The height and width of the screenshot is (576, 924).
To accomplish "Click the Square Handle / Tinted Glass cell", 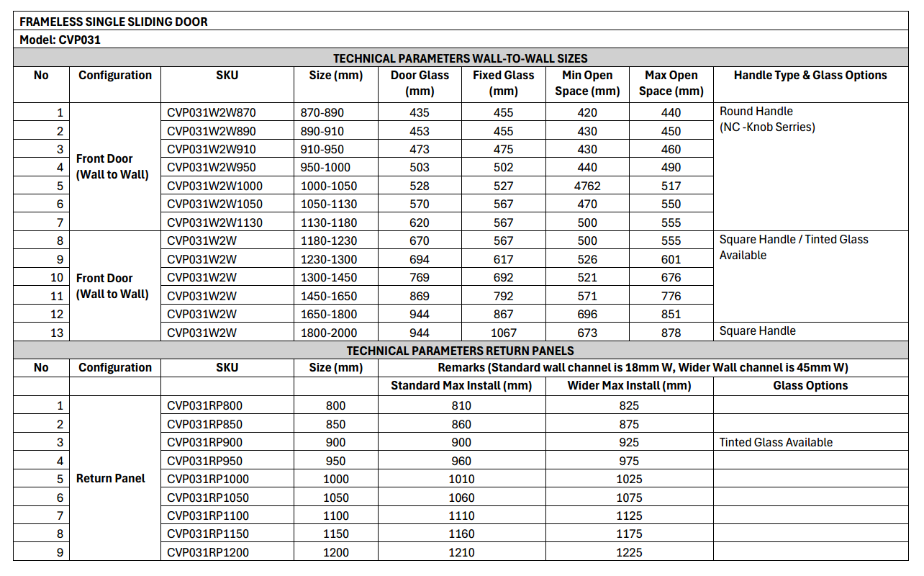I will click(x=810, y=277).
